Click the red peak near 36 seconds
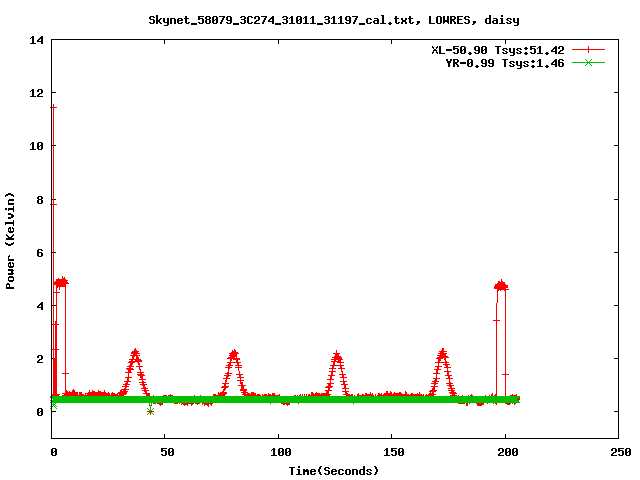 136,352
